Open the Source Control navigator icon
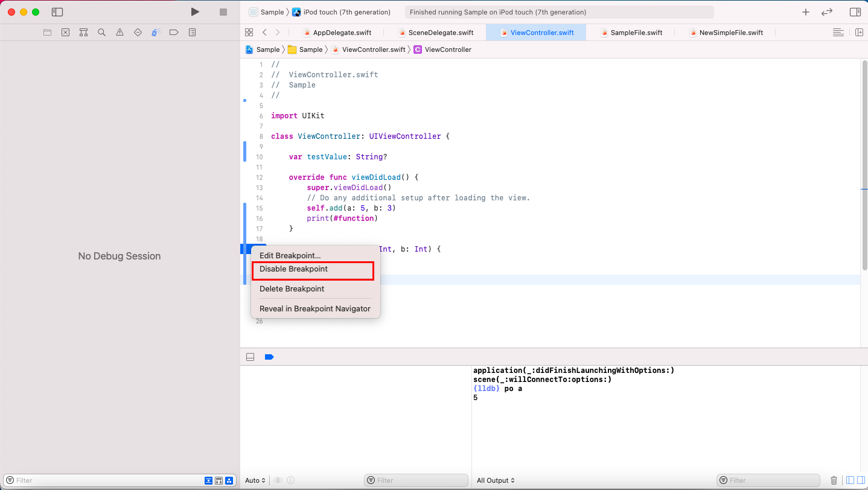The width and height of the screenshot is (868, 490). (65, 32)
